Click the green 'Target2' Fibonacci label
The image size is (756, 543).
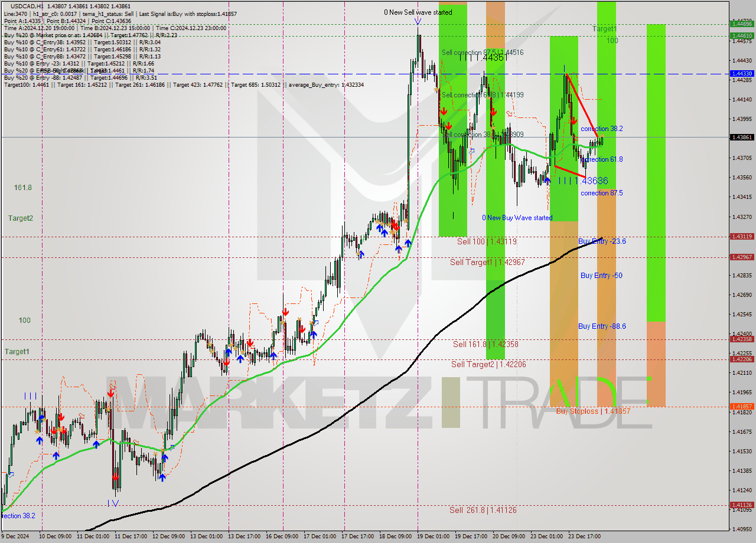coord(21,218)
